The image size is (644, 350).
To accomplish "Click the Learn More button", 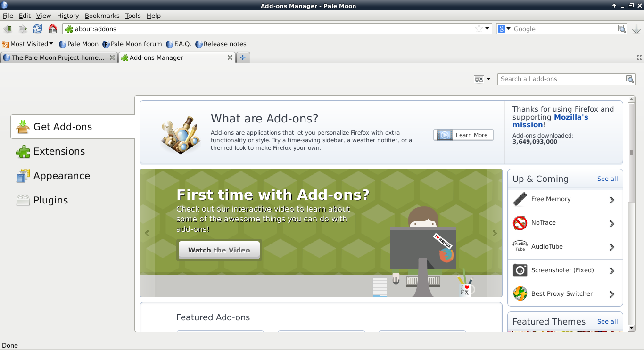I will [463, 135].
